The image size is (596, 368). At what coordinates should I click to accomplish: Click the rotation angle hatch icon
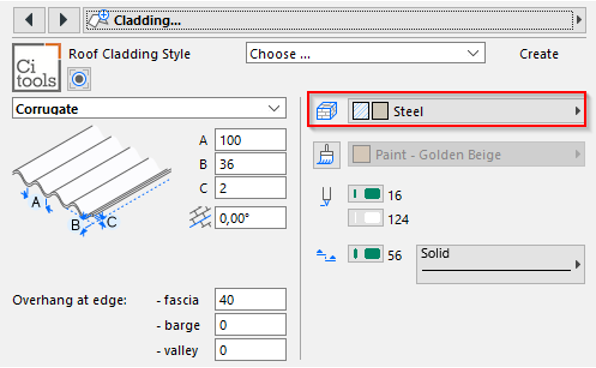[x=200, y=218]
